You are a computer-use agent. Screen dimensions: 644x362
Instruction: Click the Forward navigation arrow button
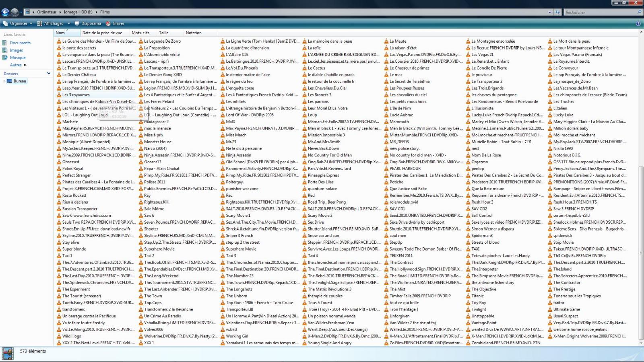(14, 12)
